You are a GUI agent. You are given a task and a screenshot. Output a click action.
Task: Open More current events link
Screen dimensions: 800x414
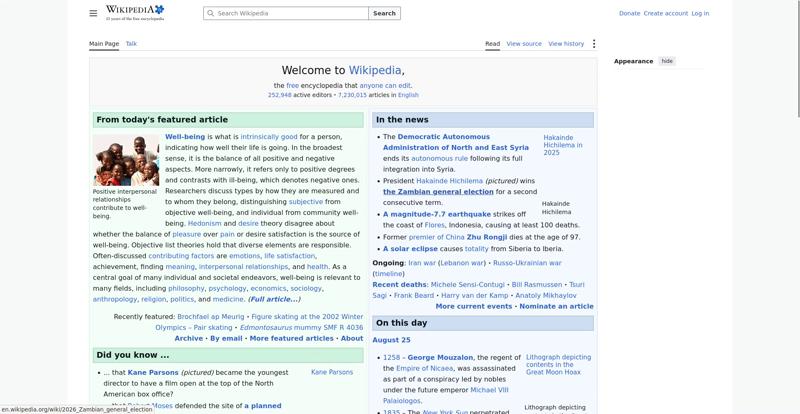473,306
